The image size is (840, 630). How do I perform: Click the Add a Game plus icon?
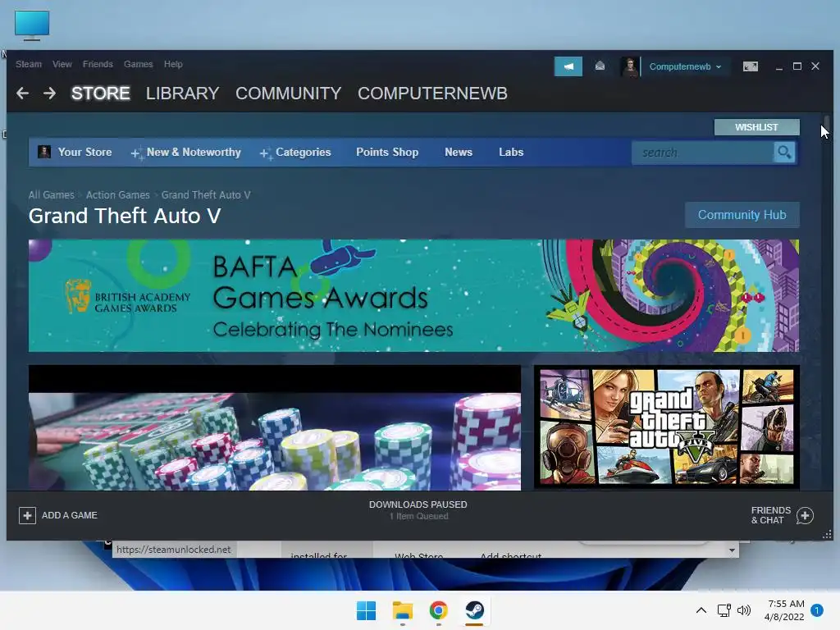coord(27,515)
